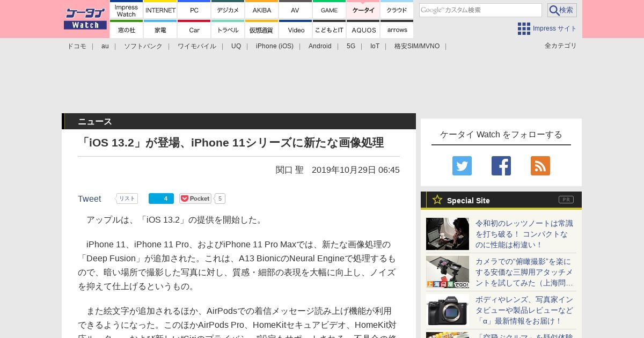Follow on Twitter via bird icon
This screenshot has width=644, height=338.
[462, 166]
